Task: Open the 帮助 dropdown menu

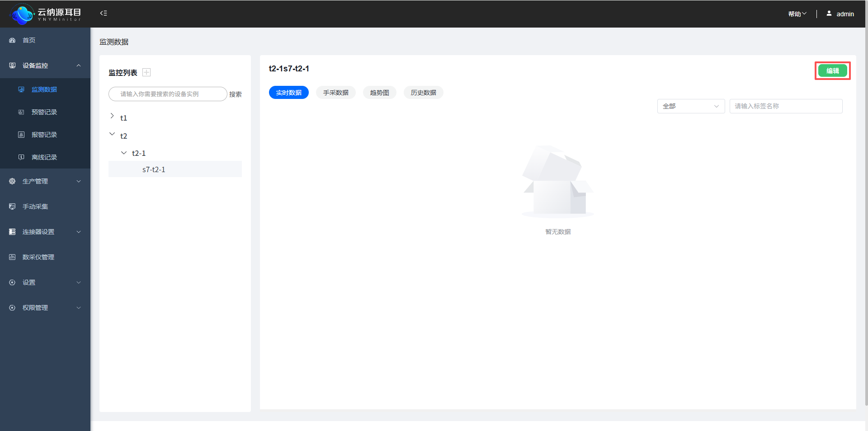Action: click(797, 14)
